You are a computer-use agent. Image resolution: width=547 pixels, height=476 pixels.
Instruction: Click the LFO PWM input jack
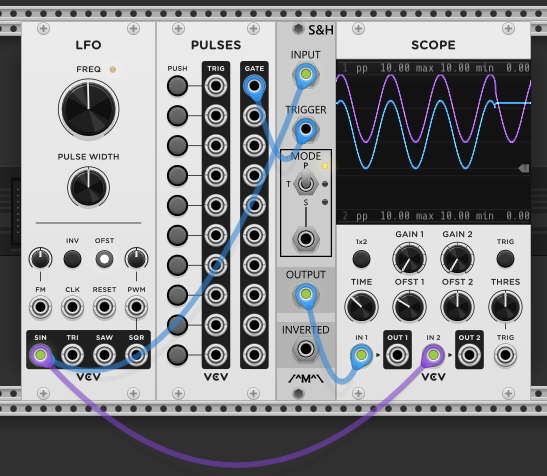(x=136, y=307)
